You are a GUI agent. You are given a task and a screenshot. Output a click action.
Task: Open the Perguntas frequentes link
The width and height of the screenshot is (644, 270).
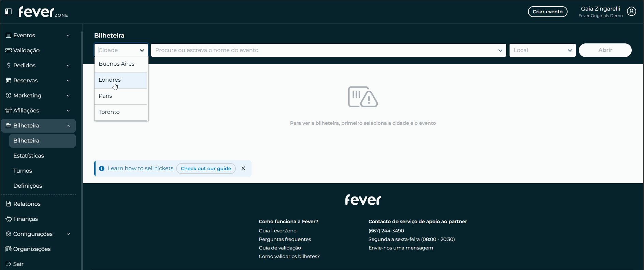[285, 239]
